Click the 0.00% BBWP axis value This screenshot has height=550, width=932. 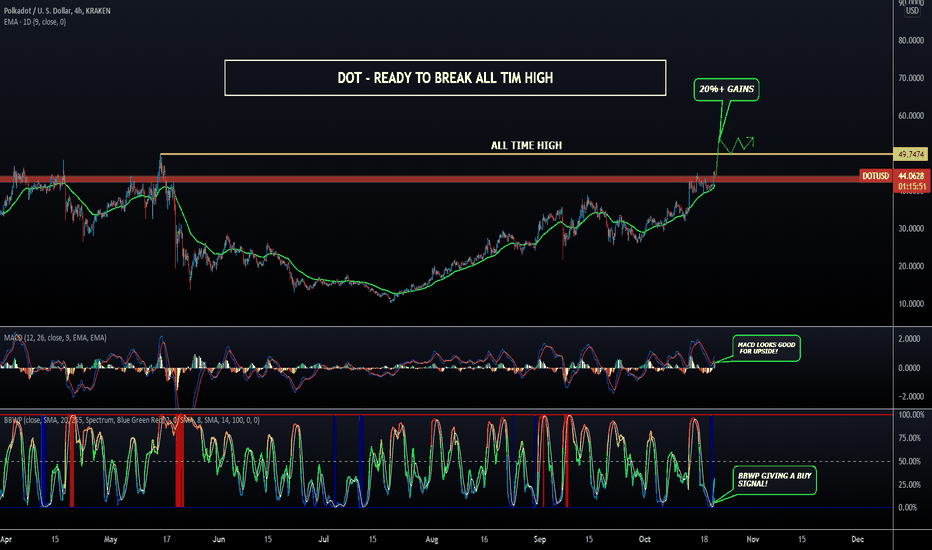click(x=908, y=508)
